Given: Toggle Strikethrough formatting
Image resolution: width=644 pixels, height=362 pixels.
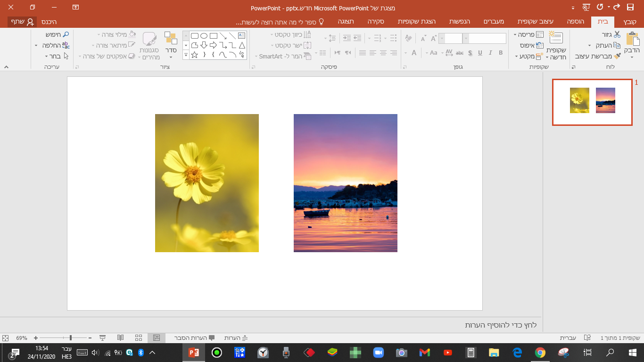Looking at the screenshot, I should [460, 53].
